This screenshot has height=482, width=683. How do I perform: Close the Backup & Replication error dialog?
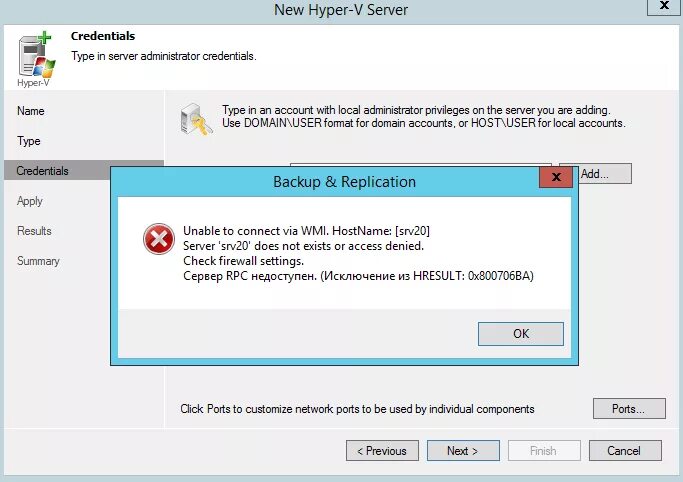(x=555, y=178)
